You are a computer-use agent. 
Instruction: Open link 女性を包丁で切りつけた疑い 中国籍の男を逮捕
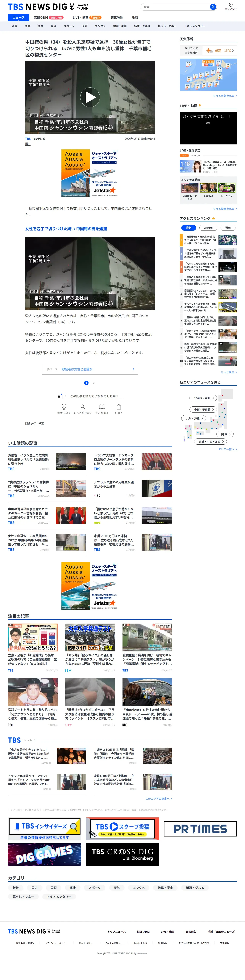pyautogui.click(x=66, y=229)
